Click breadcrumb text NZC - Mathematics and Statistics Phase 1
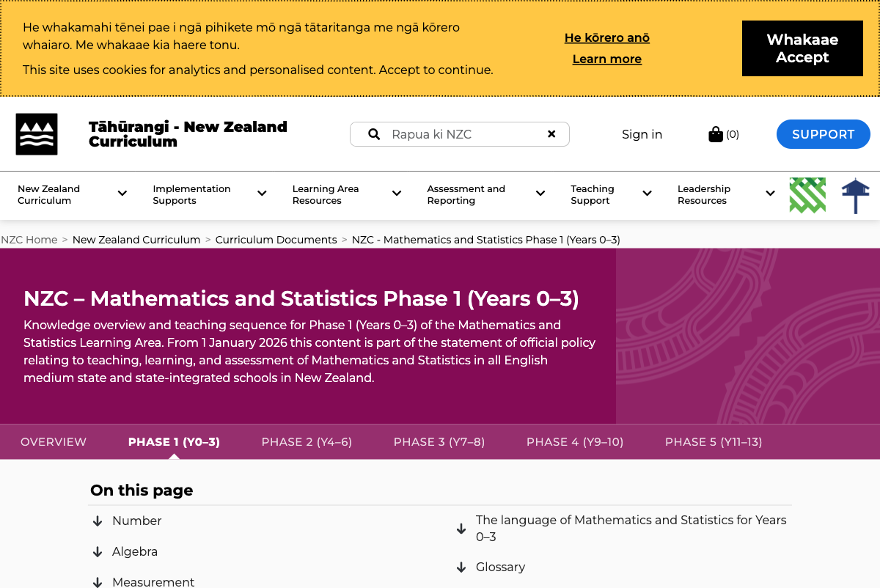Screen dimensions: 880x588 point(486,240)
